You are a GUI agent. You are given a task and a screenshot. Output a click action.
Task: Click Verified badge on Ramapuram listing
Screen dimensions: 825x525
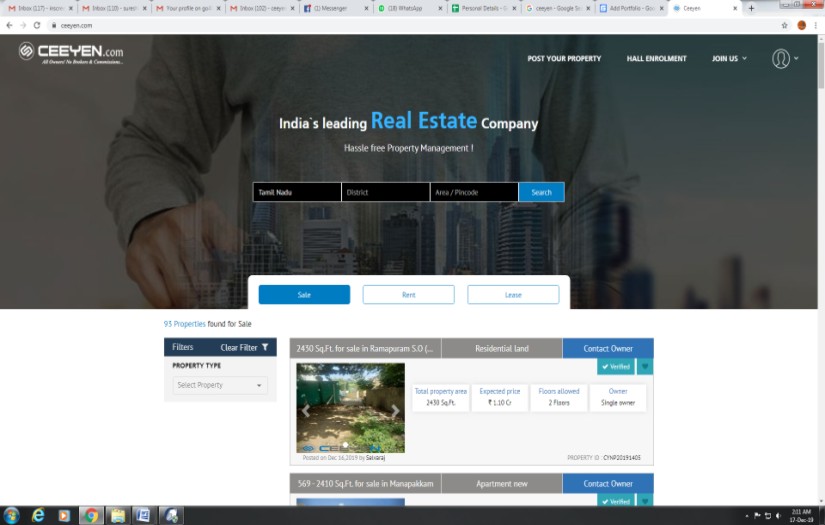[616, 367]
